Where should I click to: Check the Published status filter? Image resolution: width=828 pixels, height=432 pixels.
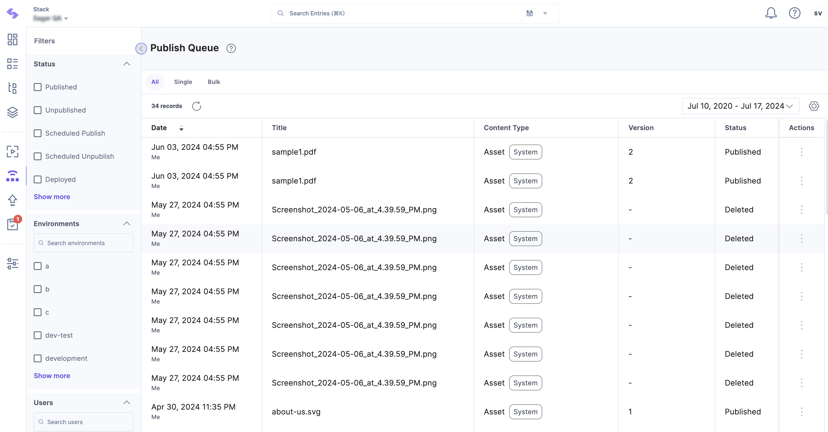point(37,87)
